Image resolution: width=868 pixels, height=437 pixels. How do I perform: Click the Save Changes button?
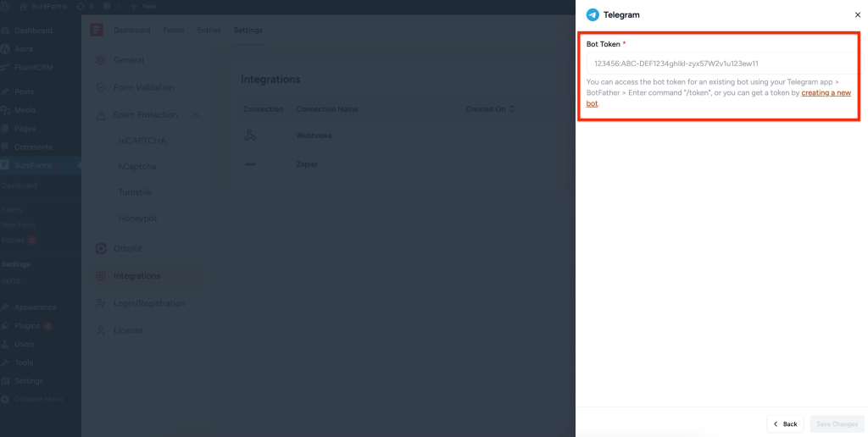pyautogui.click(x=837, y=423)
